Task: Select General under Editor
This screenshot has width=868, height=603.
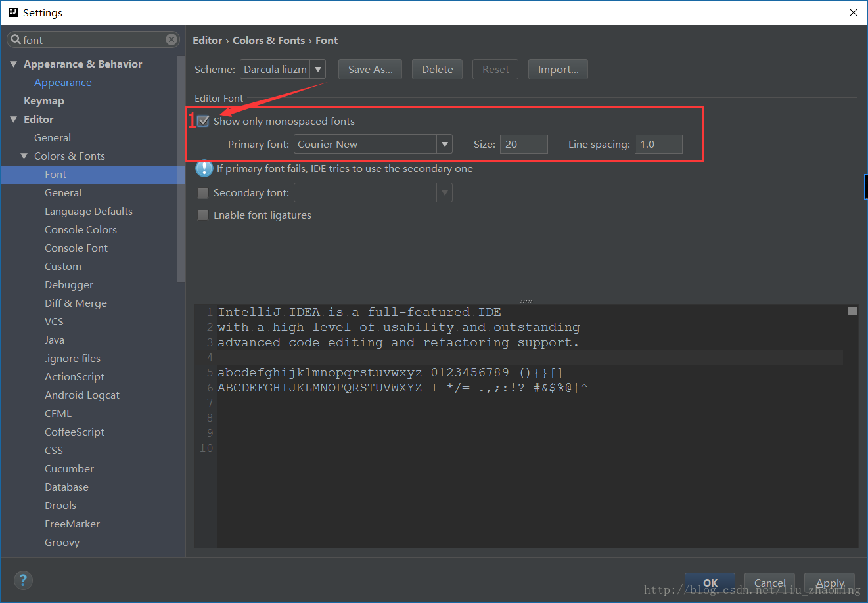Action: pos(53,137)
